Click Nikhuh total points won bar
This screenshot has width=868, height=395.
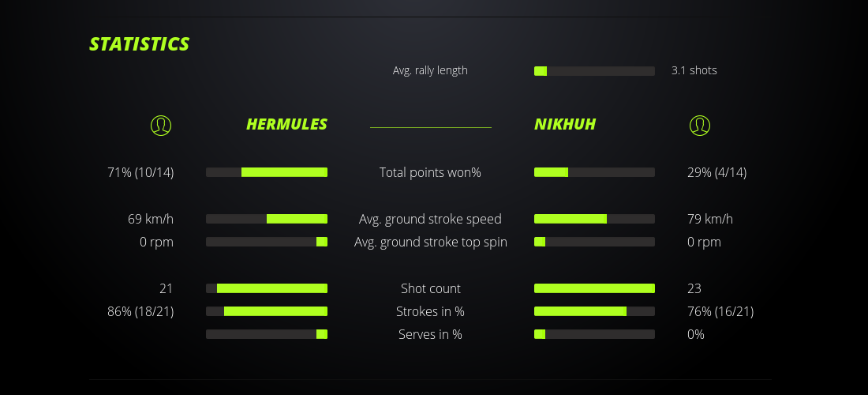[594, 172]
